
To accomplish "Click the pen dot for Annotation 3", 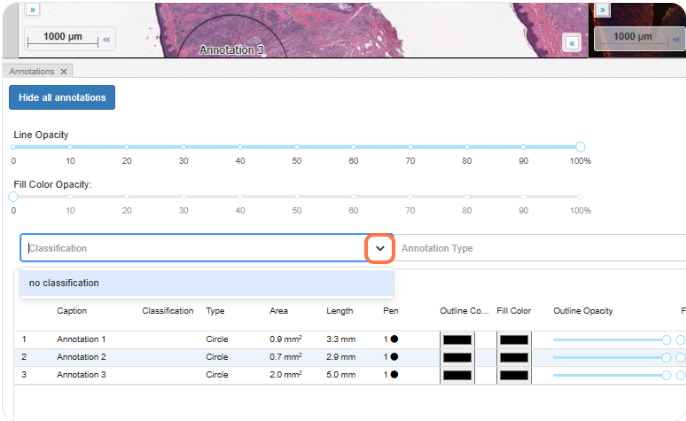I will click(x=393, y=375).
